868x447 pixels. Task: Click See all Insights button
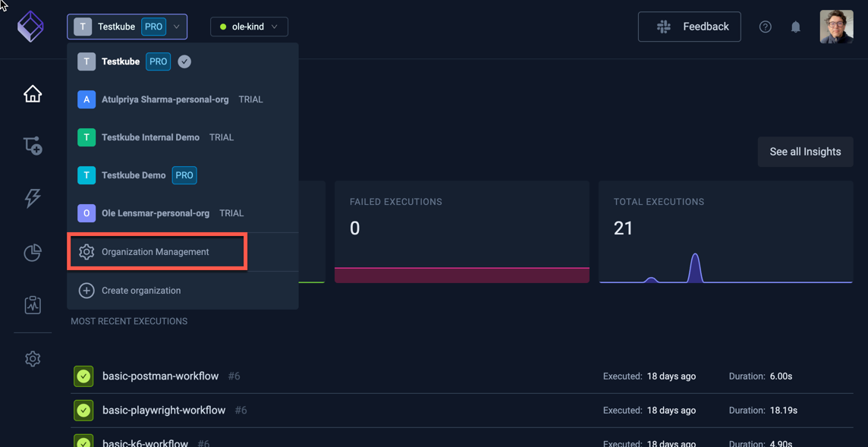[805, 152]
